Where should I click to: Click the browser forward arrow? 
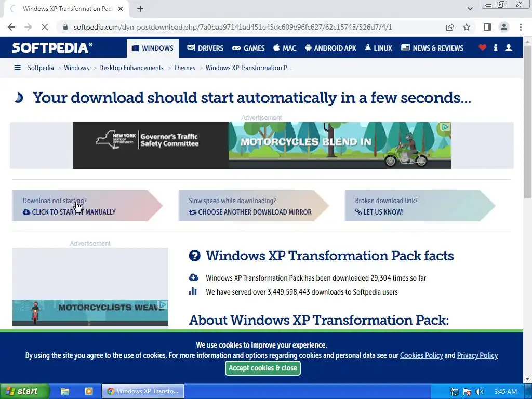click(x=28, y=27)
